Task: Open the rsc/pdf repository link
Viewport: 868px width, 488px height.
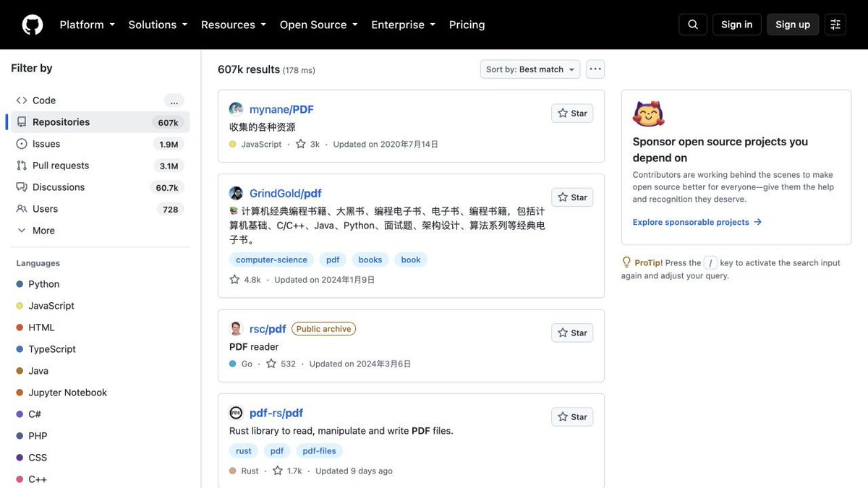Action: click(268, 329)
